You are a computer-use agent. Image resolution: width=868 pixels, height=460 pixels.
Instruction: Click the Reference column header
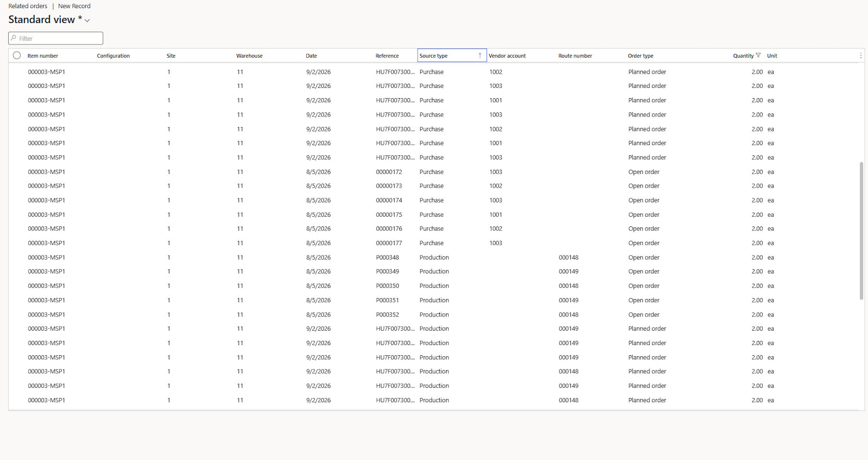[387, 56]
